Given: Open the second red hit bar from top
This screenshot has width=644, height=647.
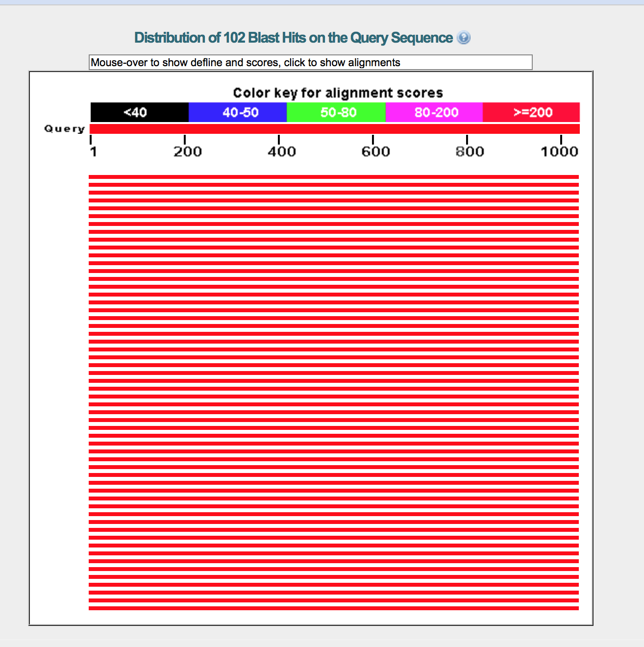Looking at the screenshot, I should point(333,185).
